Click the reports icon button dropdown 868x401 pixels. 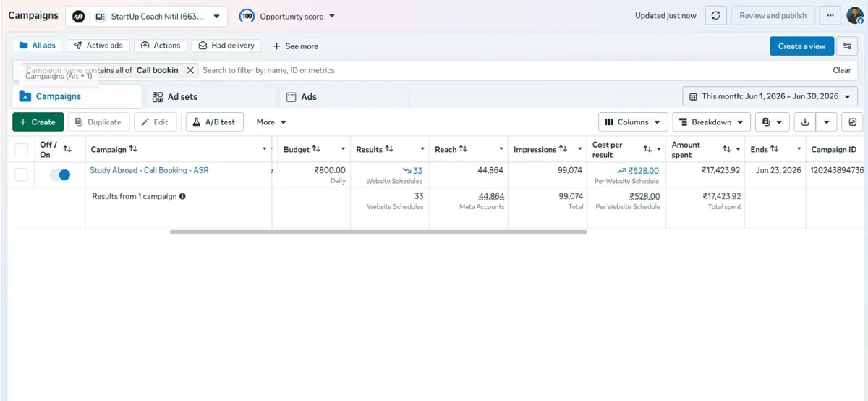772,122
